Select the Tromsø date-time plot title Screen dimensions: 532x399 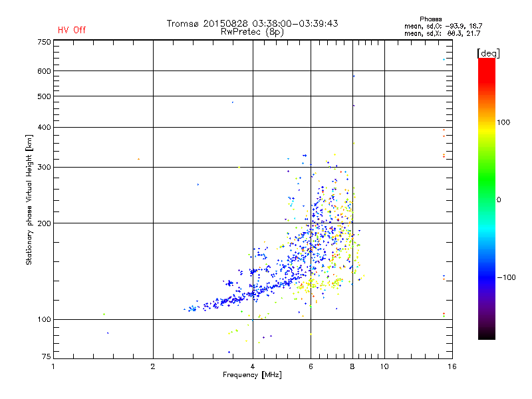[x=252, y=23]
